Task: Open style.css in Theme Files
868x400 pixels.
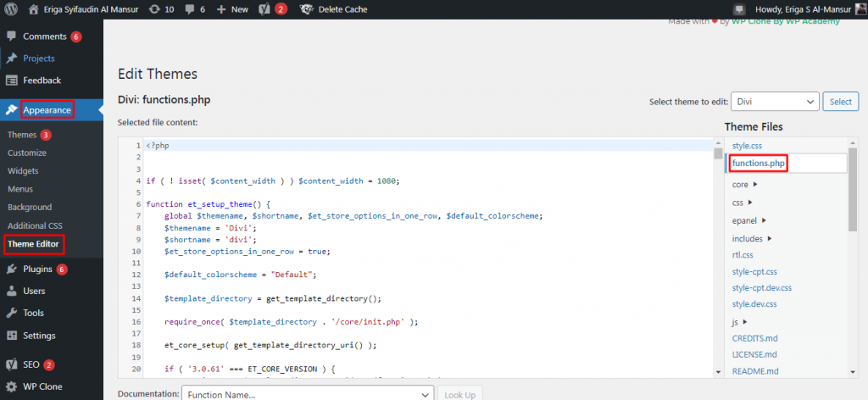Action: (747, 146)
